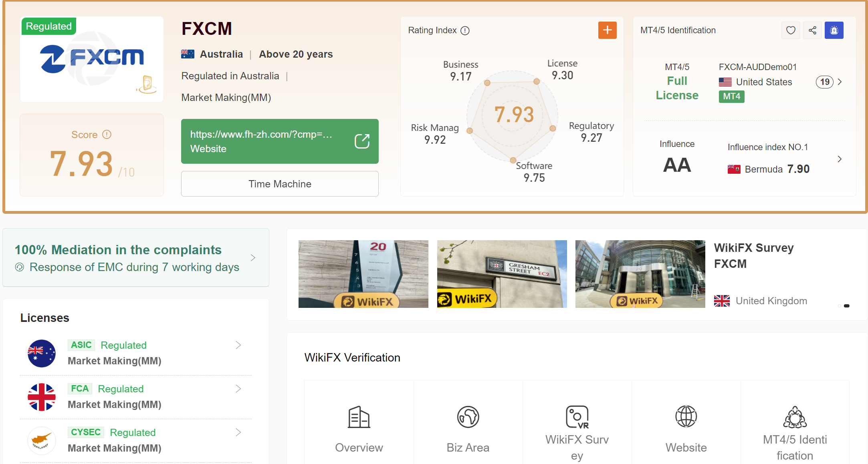This screenshot has width=868, height=464.
Task: Open the WikiFX Survey VR icon
Action: coord(577,417)
